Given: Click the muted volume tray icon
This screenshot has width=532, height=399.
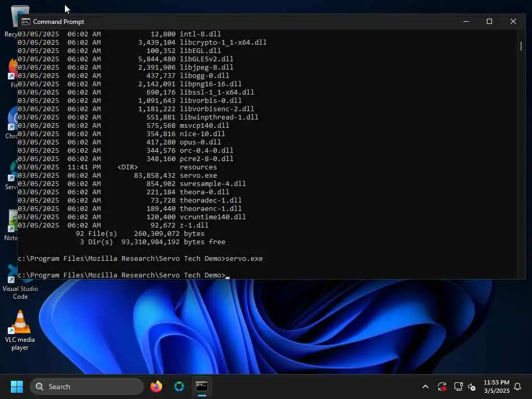Looking at the screenshot, I should point(472,387).
